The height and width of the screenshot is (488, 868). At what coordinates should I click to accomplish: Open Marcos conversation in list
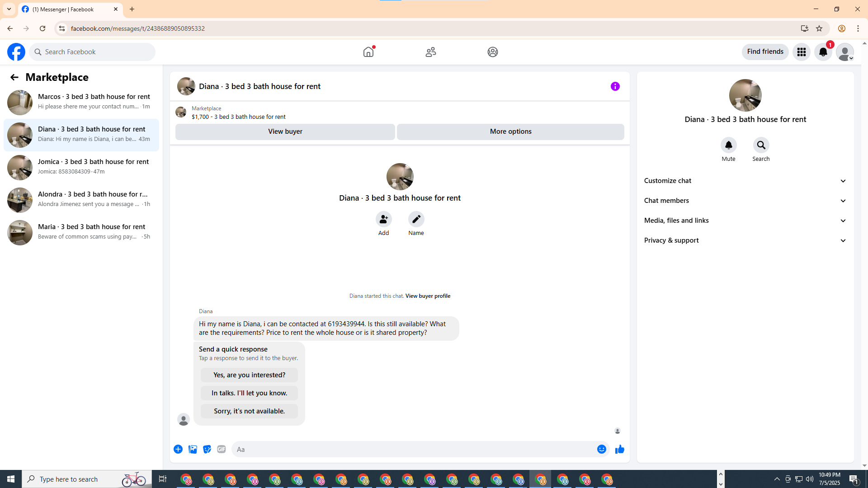pos(81,102)
